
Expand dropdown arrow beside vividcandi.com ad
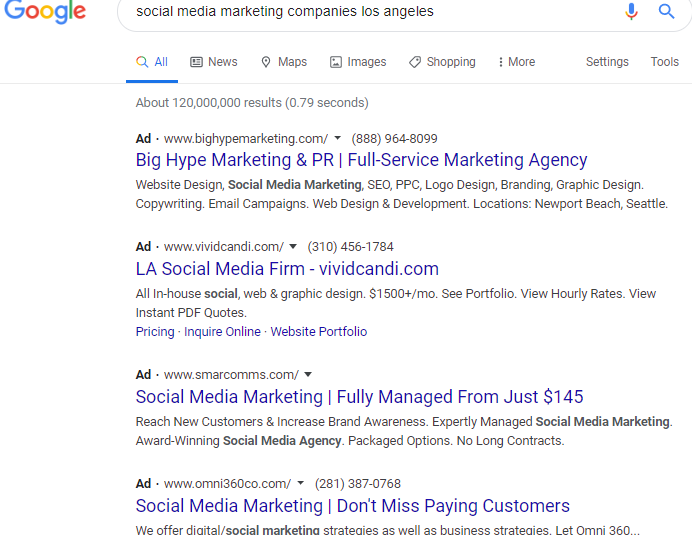click(293, 246)
